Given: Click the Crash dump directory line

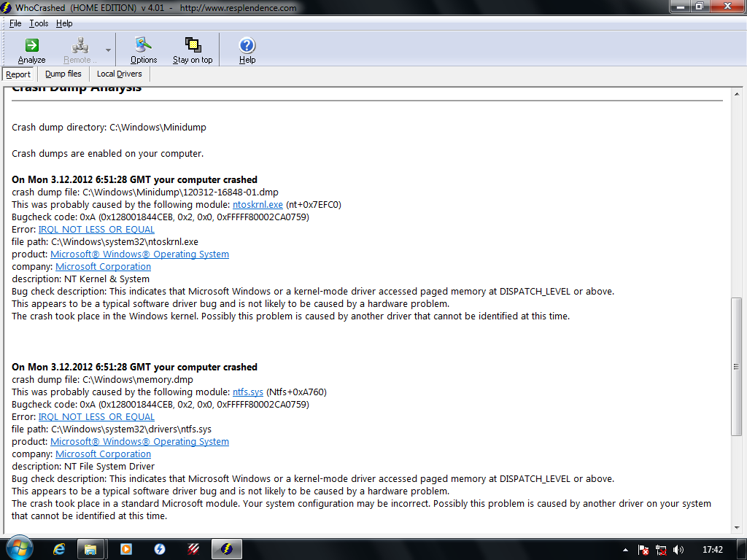Looking at the screenshot, I should point(109,127).
